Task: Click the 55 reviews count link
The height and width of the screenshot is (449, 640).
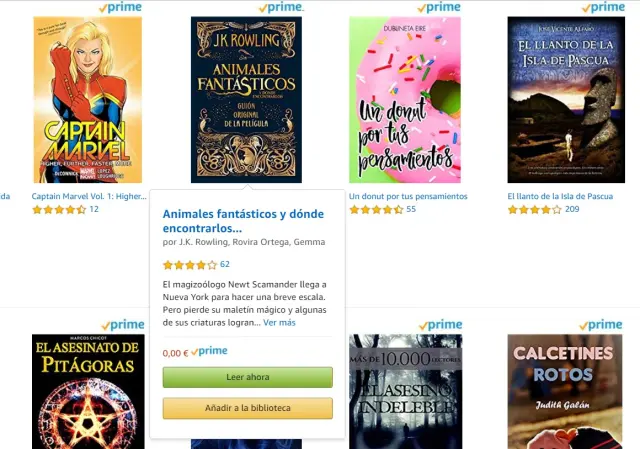Action: (411, 209)
